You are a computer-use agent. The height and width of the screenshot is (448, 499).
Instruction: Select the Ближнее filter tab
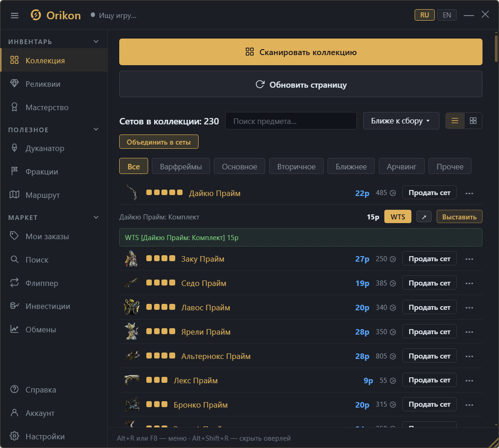coord(351,166)
